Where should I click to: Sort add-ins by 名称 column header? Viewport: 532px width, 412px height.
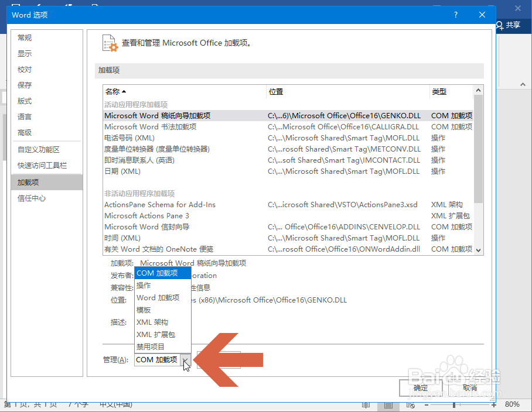click(184, 91)
